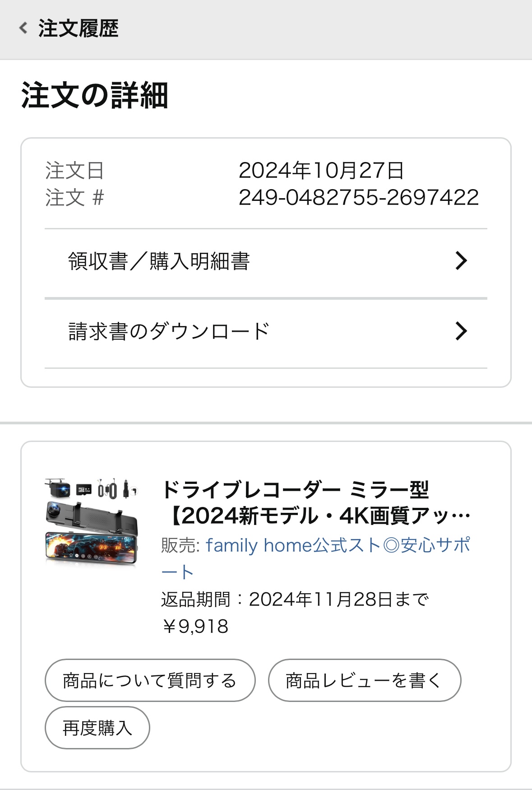Open 領収書／購入明細書
The image size is (532, 790).
(159, 261)
